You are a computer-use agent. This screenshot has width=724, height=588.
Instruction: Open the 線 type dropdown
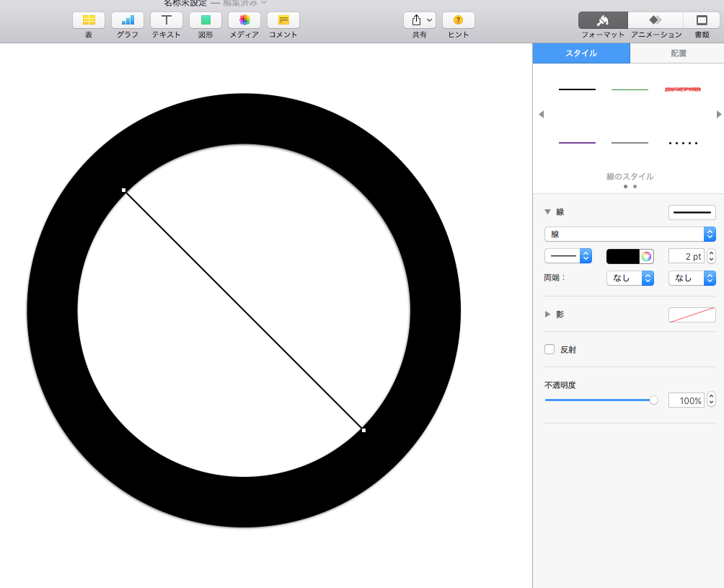click(630, 234)
